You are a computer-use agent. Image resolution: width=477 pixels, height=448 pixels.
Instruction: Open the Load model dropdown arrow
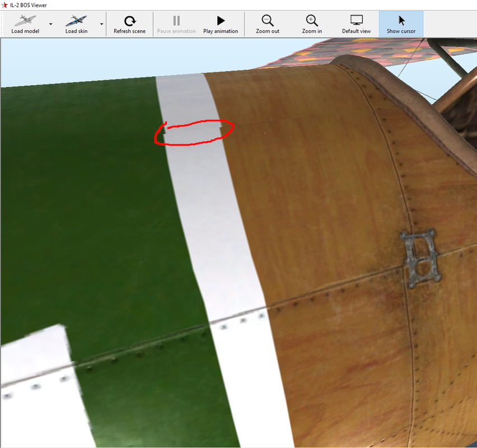pyautogui.click(x=51, y=24)
